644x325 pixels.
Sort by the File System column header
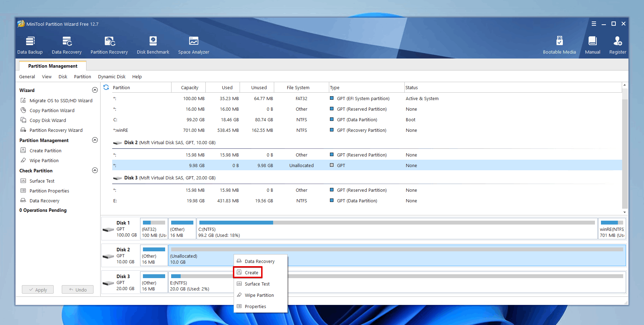tap(301, 87)
